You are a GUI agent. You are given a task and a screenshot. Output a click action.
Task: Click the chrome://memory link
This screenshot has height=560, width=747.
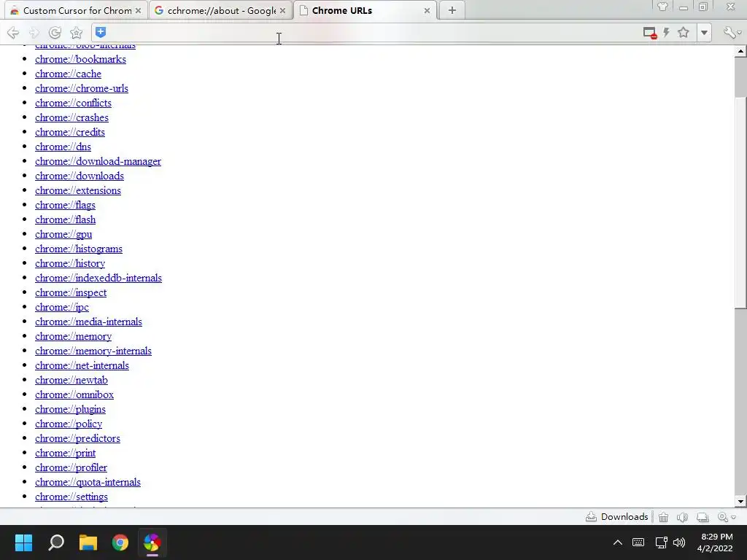pyautogui.click(x=73, y=337)
